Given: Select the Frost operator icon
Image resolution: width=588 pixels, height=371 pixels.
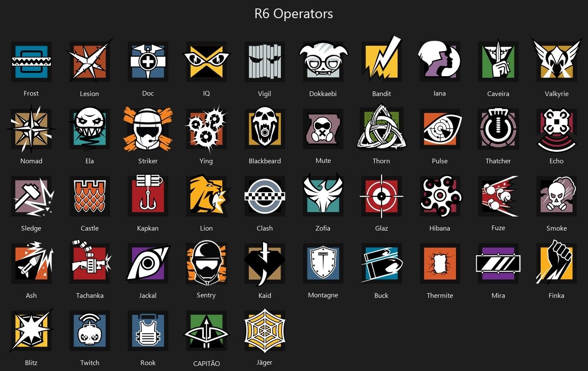Looking at the screenshot, I should (x=31, y=62).
